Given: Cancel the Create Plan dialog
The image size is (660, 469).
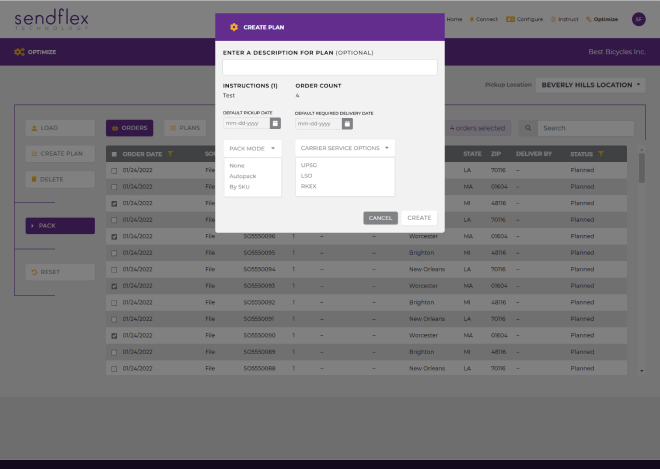Looking at the screenshot, I should (x=380, y=217).
